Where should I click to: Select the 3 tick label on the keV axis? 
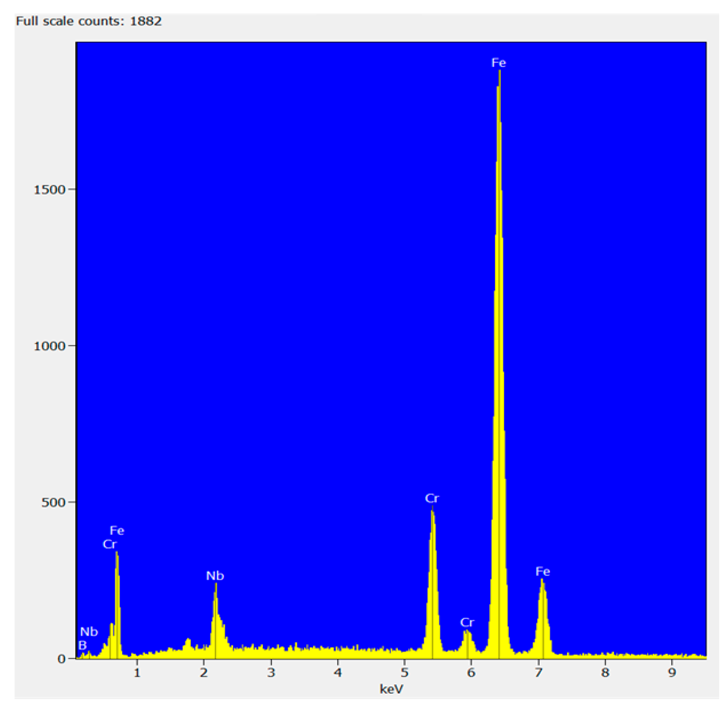271,672
